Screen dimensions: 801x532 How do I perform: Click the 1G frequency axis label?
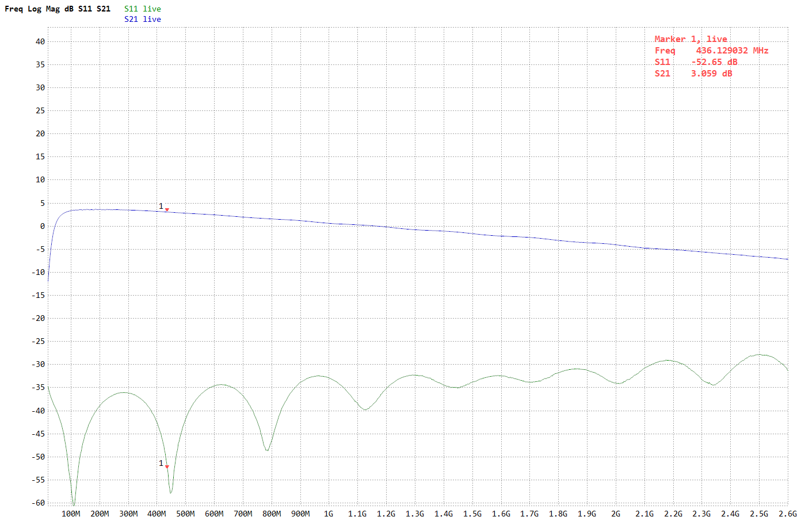[329, 514]
